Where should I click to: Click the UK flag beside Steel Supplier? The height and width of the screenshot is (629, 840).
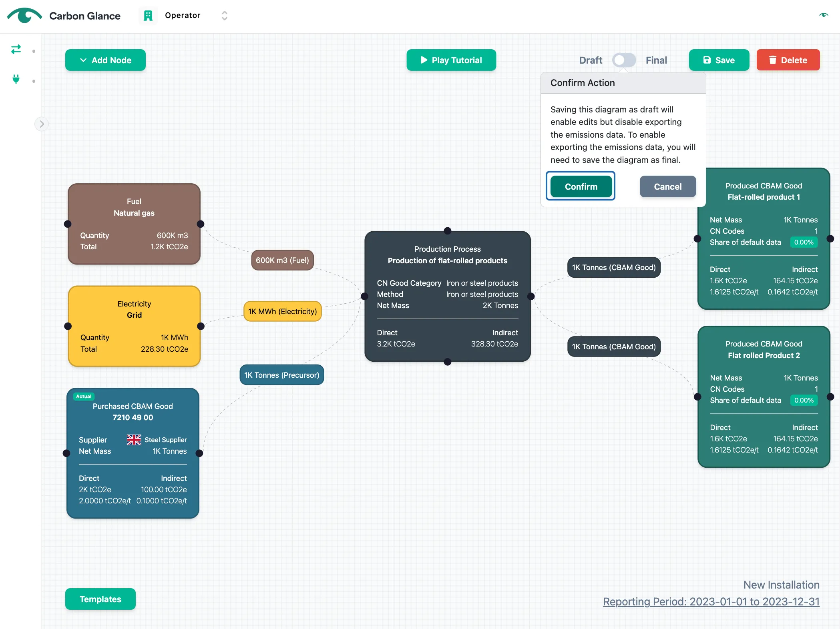pos(134,440)
